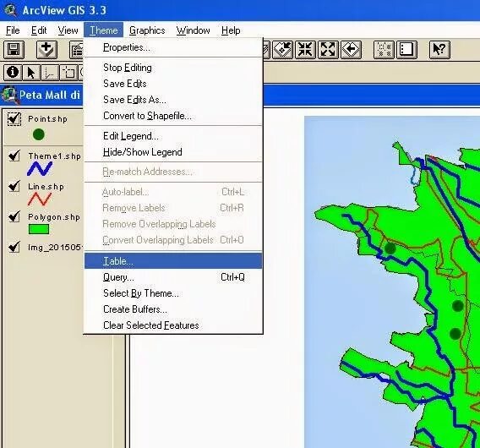This screenshot has height=448, width=480.
Task: Select the Vertex Edit tool
Action: tap(50, 73)
